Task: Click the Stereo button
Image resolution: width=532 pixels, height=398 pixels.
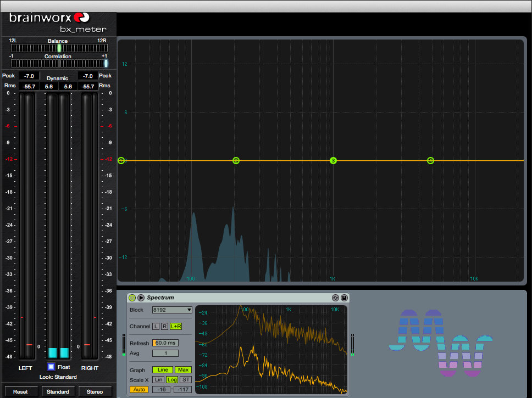Action: [95, 391]
